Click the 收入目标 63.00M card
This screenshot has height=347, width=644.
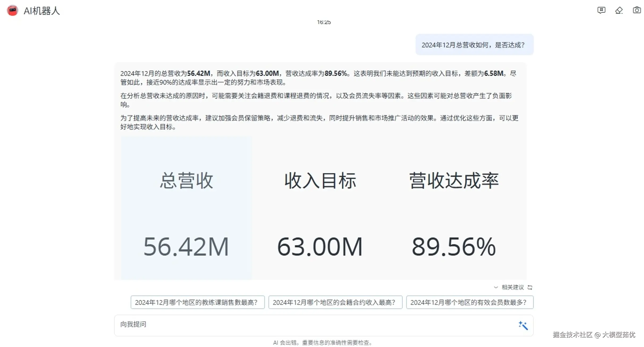click(x=320, y=207)
